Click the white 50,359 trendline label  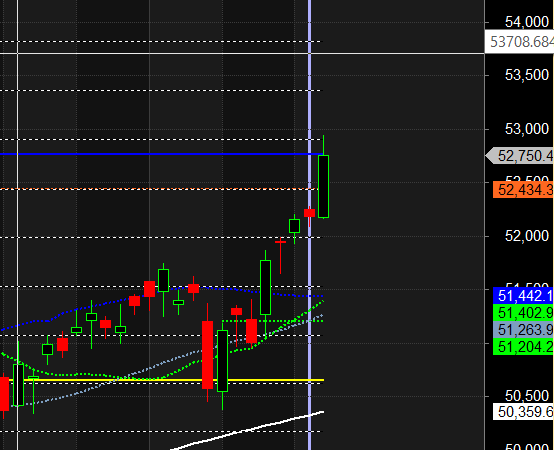click(523, 411)
